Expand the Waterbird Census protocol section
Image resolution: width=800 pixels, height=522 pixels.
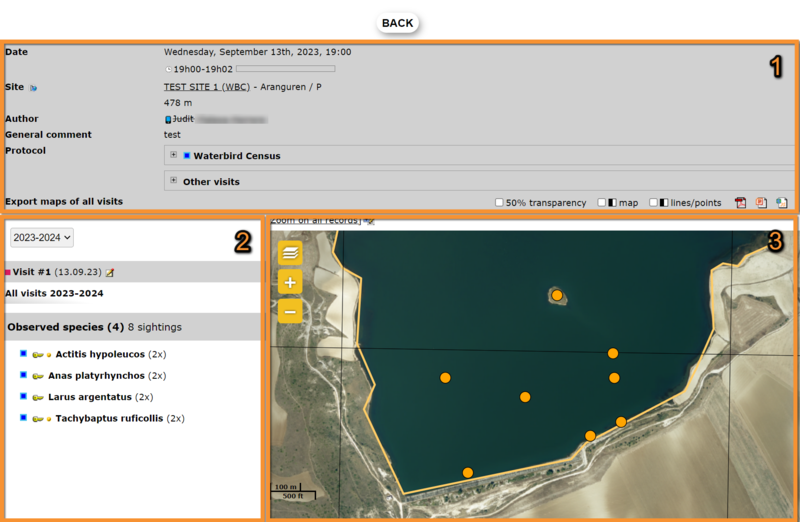click(173, 155)
